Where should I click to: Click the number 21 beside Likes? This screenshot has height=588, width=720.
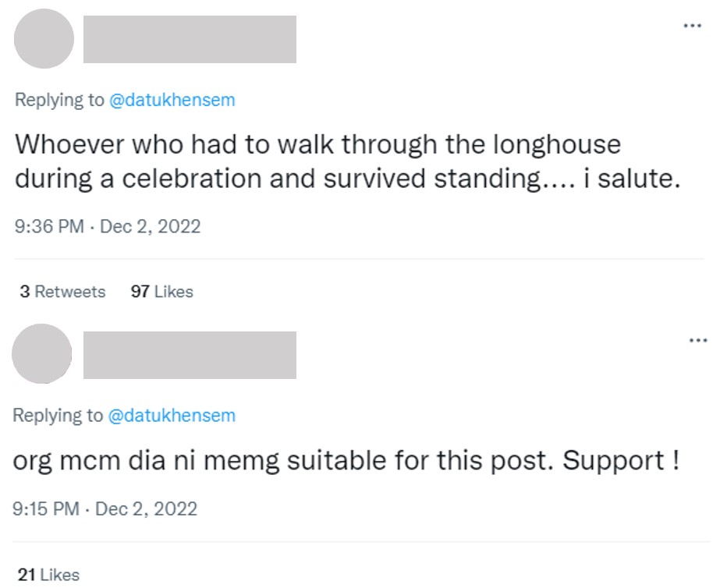27,575
